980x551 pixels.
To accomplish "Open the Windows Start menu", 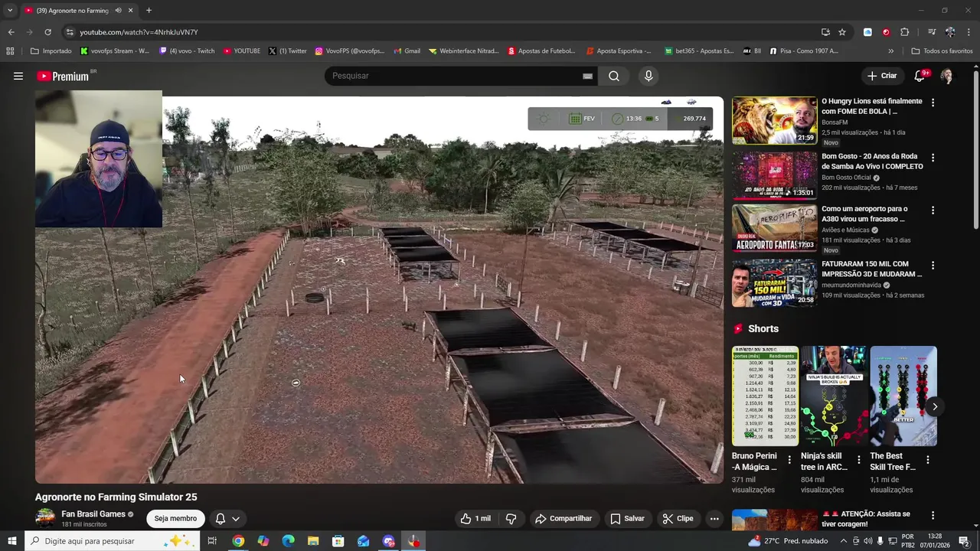I will click(x=11, y=541).
